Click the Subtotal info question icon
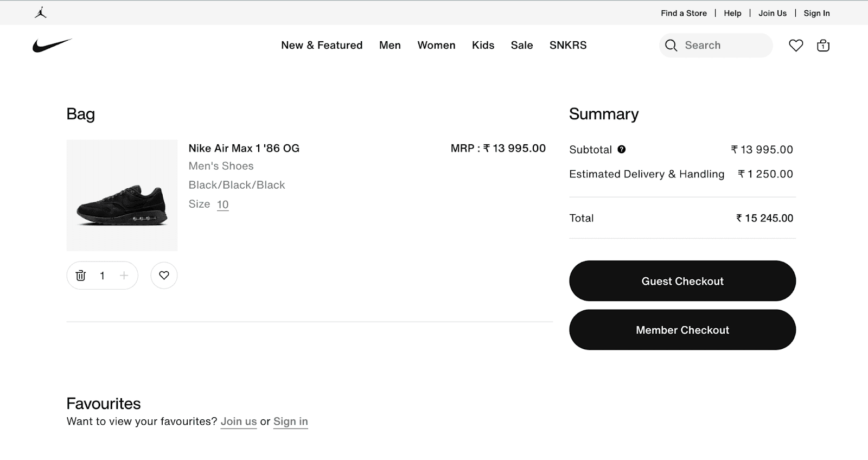 point(622,149)
